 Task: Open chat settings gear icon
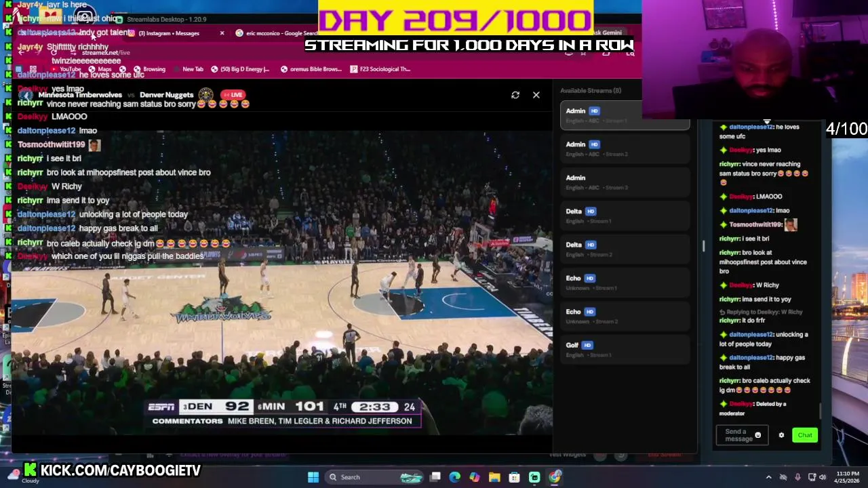(x=781, y=435)
